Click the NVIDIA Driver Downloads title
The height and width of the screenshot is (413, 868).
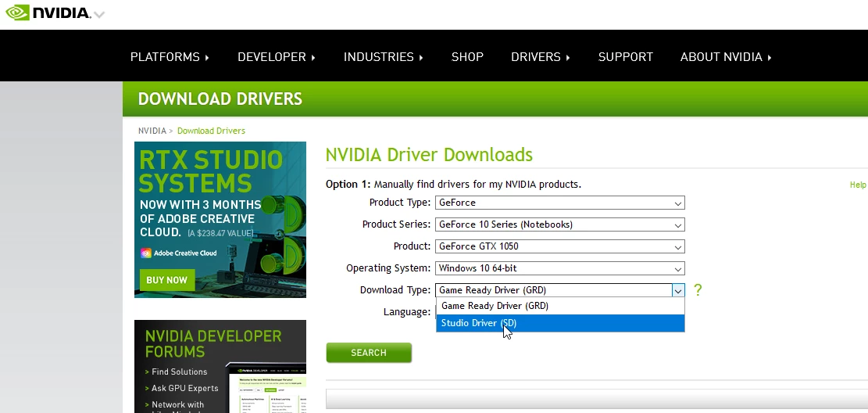pyautogui.click(x=429, y=155)
